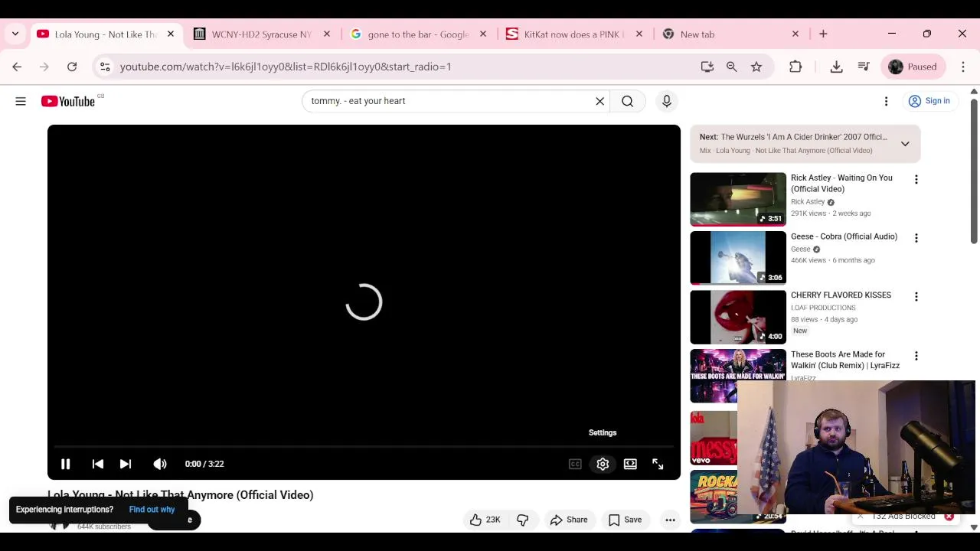This screenshot has height=551, width=980.
Task: Open zoom magnifier in address bar
Action: tap(732, 67)
